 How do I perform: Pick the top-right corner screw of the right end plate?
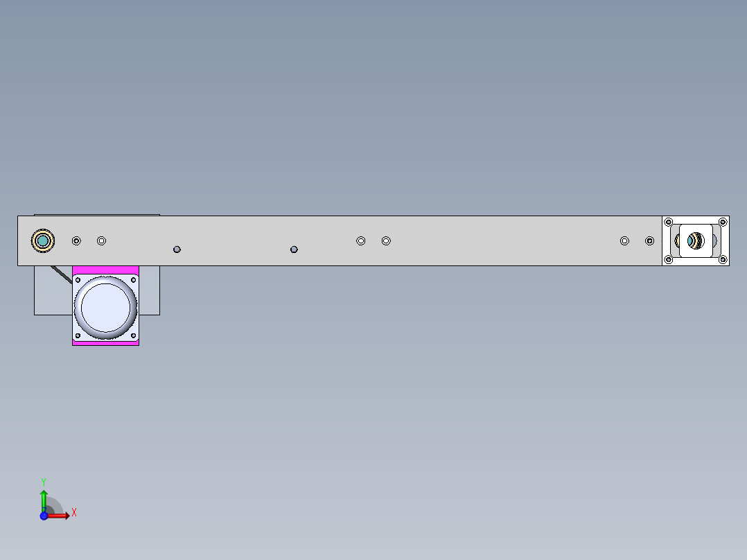click(x=723, y=222)
